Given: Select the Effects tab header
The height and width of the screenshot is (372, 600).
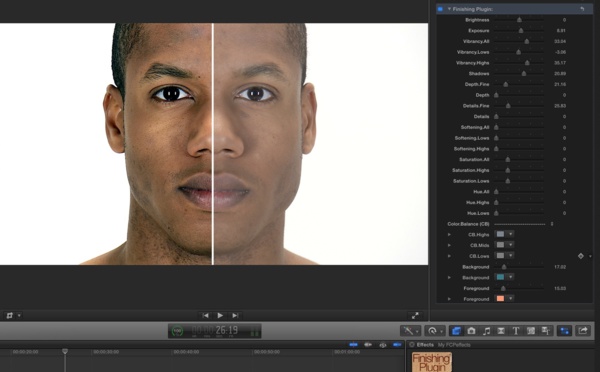Looking at the screenshot, I should pyautogui.click(x=425, y=345).
